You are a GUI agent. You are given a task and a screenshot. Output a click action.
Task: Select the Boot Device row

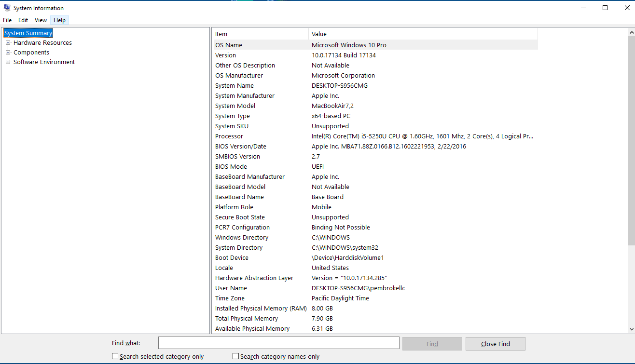tap(375, 257)
